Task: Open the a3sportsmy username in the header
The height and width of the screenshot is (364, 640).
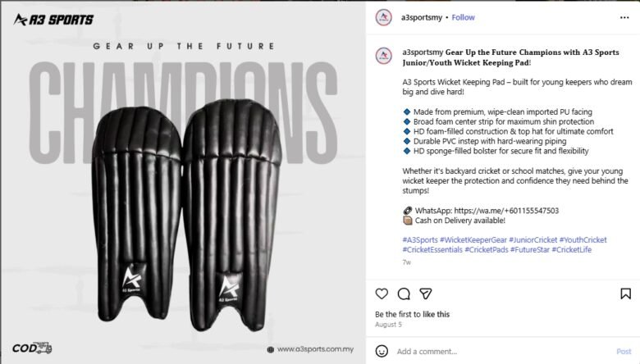Action: click(x=423, y=17)
